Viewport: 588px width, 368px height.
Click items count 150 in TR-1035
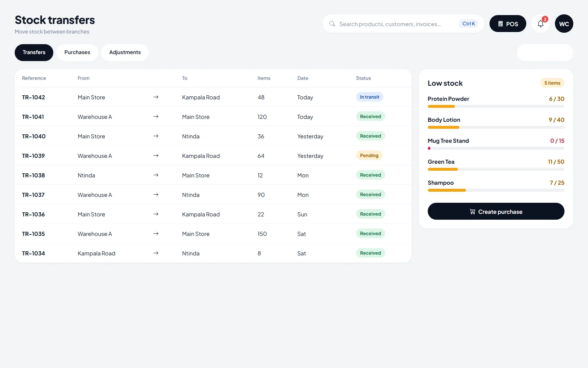point(262,234)
